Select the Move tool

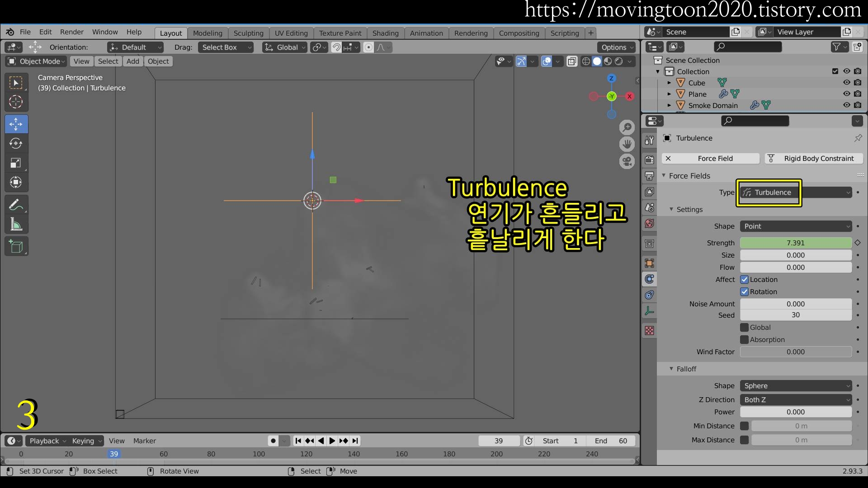pos(16,124)
